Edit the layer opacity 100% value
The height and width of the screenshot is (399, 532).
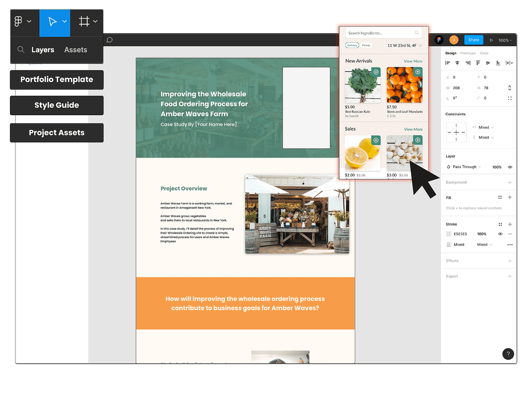[497, 167]
